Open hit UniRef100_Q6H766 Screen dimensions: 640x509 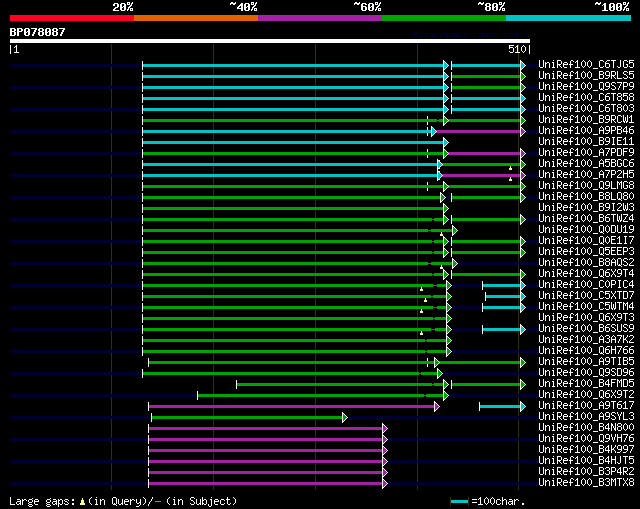[586, 351]
